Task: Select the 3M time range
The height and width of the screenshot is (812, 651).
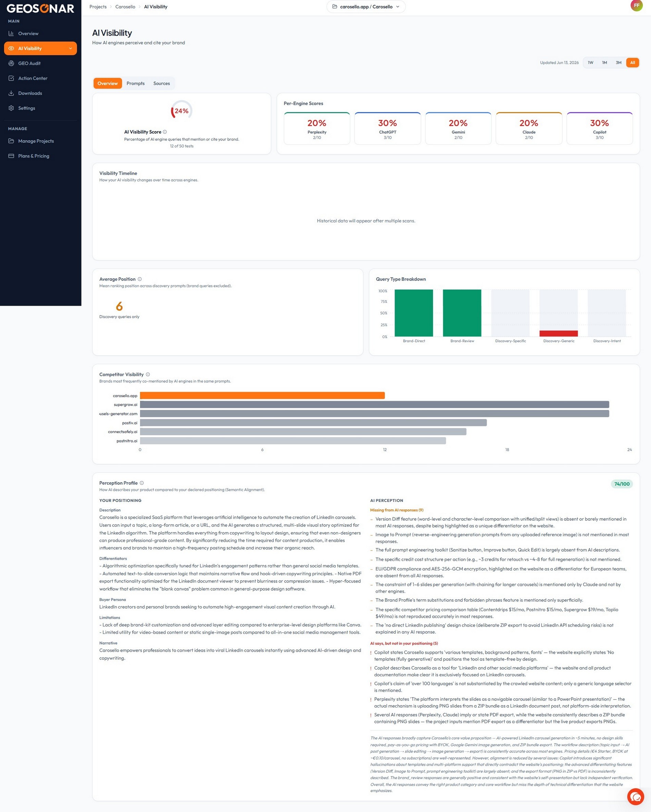Action: pyautogui.click(x=618, y=62)
